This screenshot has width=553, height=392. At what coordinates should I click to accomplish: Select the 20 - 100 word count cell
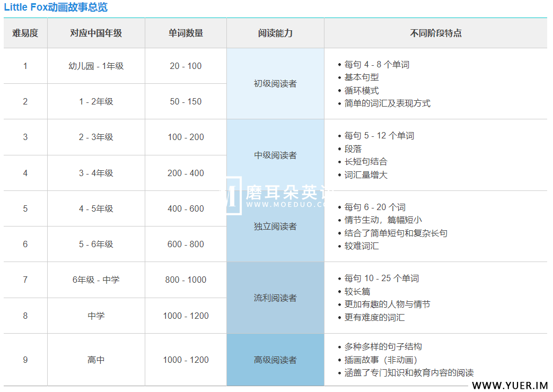(186, 66)
